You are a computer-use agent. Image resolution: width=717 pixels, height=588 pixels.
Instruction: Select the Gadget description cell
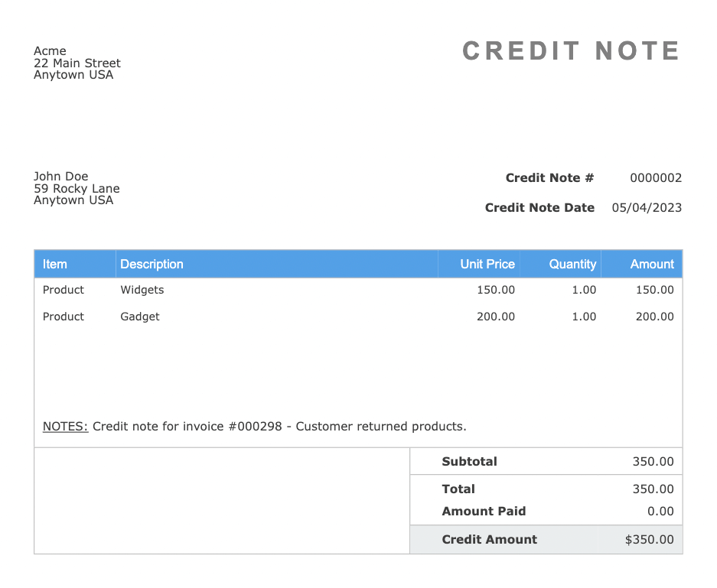140,317
